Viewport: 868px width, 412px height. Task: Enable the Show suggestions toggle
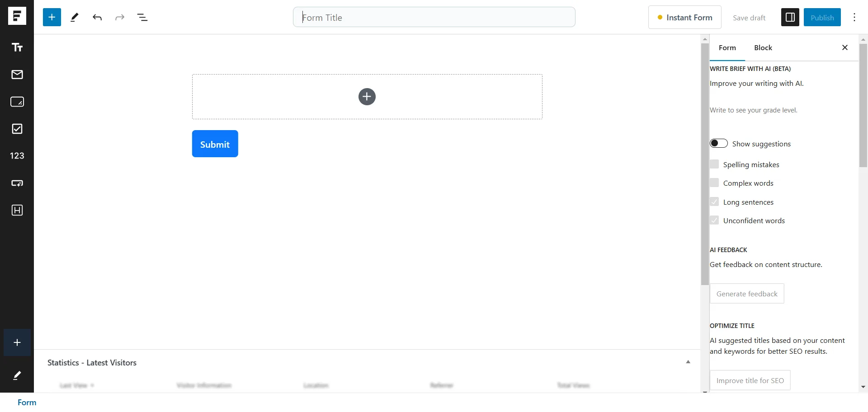coord(718,143)
